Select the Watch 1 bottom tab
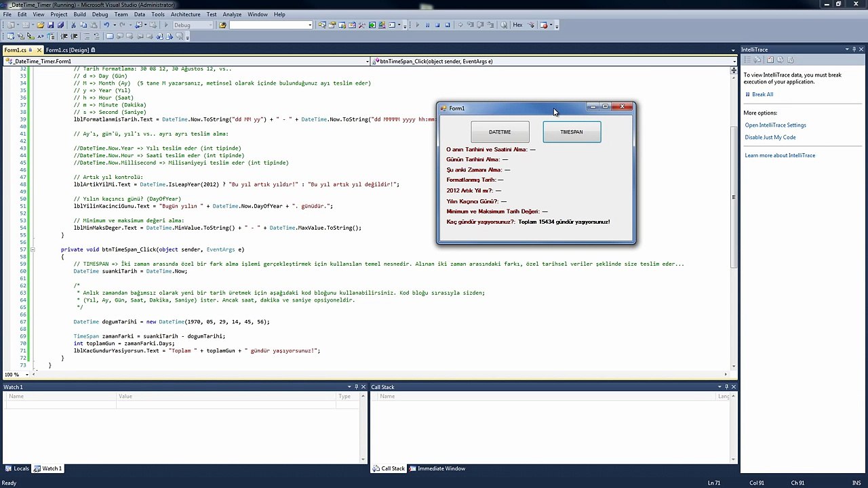Screen dimensions: 868x488 point(47,468)
